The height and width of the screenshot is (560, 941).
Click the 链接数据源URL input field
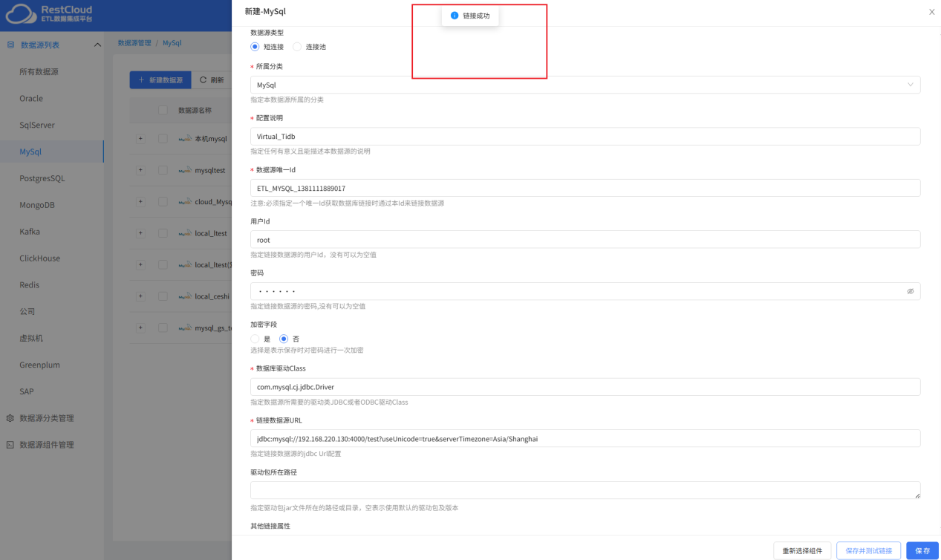pyautogui.click(x=585, y=438)
